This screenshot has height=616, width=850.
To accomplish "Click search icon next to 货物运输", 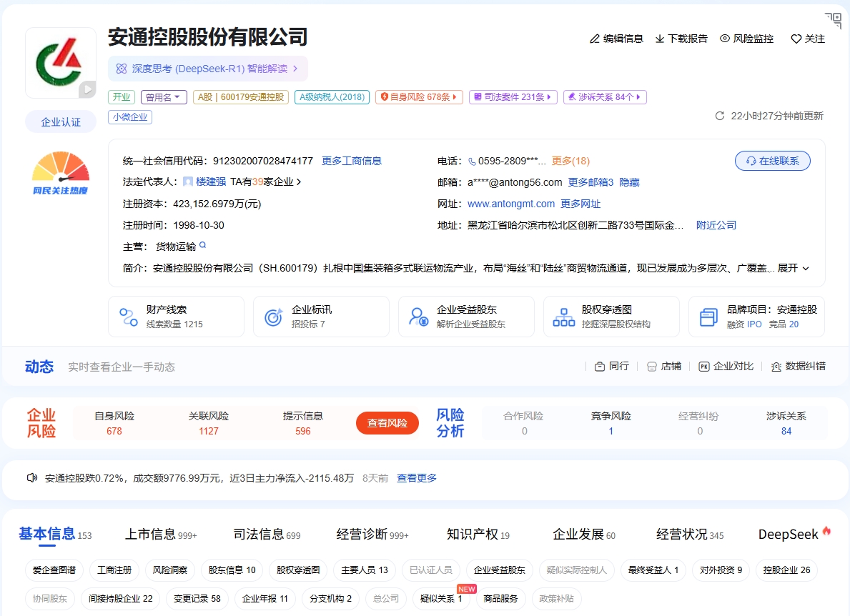I will 203,245.
